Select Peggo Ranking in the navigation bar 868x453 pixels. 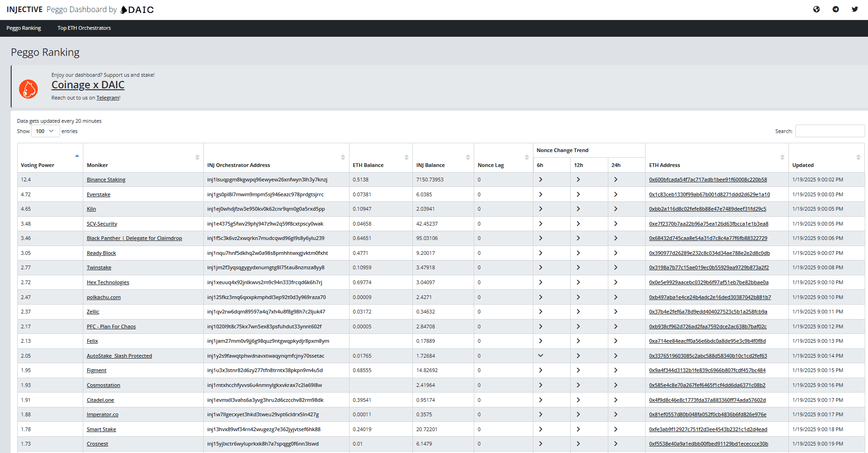pyautogui.click(x=24, y=28)
